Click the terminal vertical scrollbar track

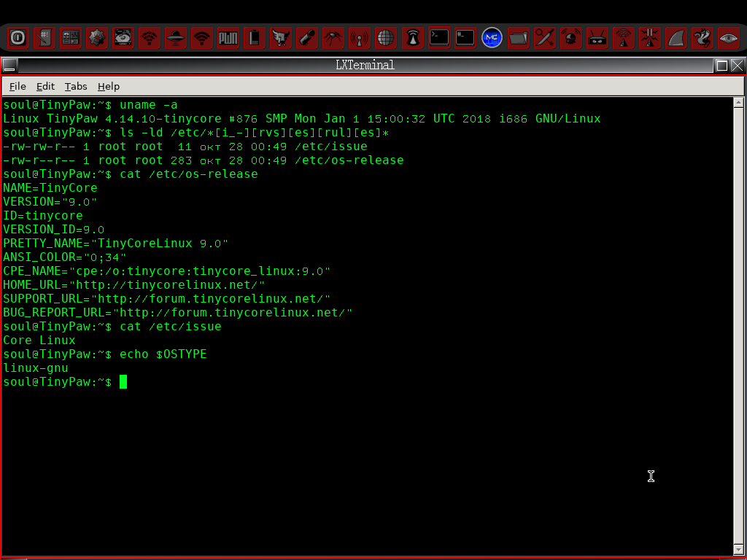coord(738,326)
